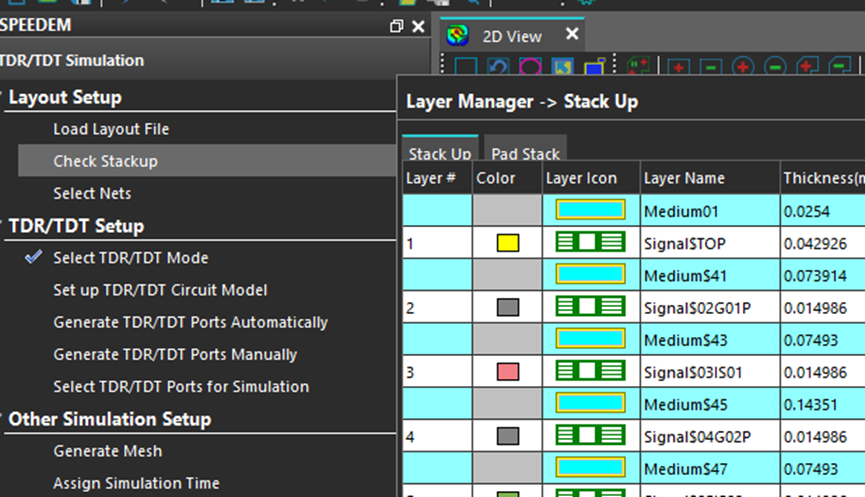Click the layer icon for Medium$41
The width and height of the screenshot is (865, 497).
pyautogui.click(x=590, y=274)
